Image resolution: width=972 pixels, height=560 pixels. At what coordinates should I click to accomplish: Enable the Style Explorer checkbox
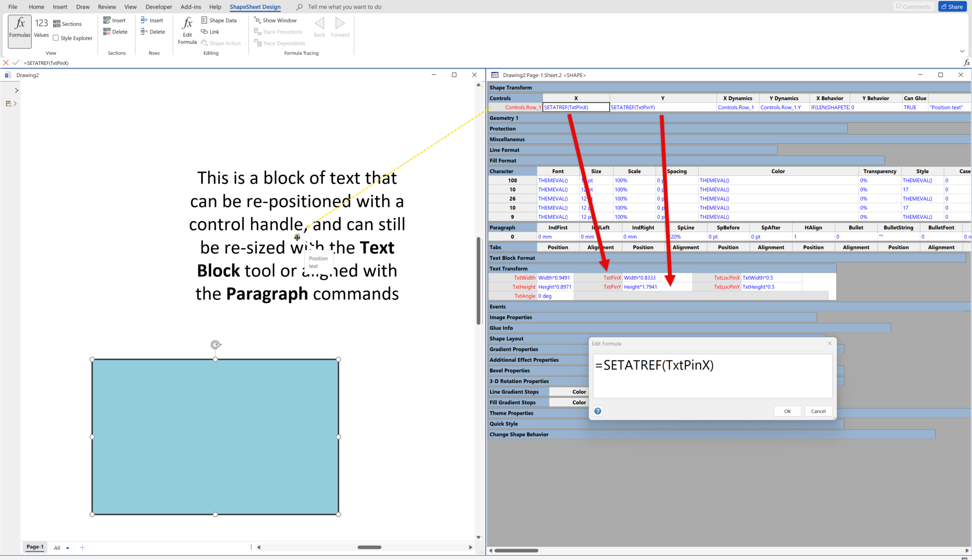point(56,37)
